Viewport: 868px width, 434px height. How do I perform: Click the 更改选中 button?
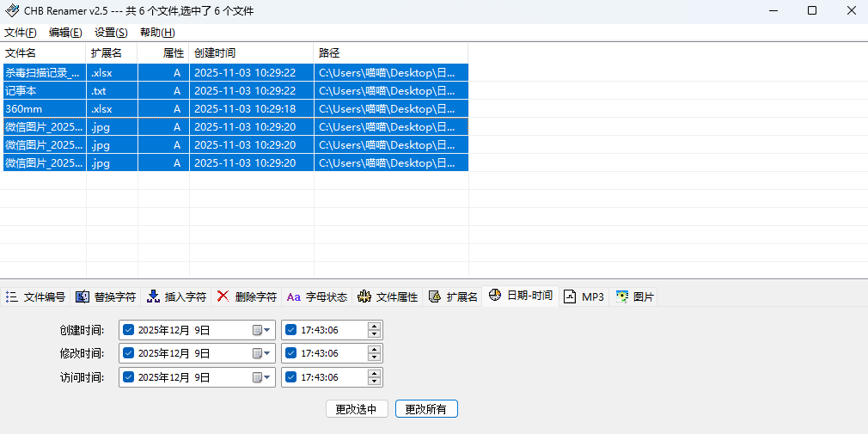pos(357,409)
